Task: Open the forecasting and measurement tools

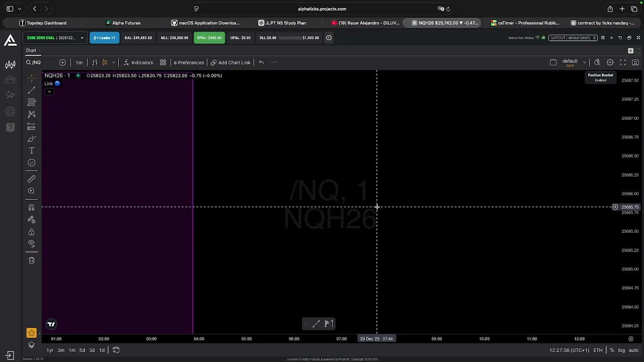Action: click(31, 127)
